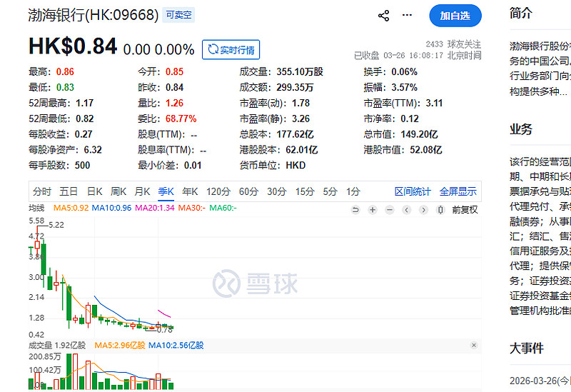Open 区间统计 range statistics
This screenshot has height=392, width=571.
[x=413, y=191]
